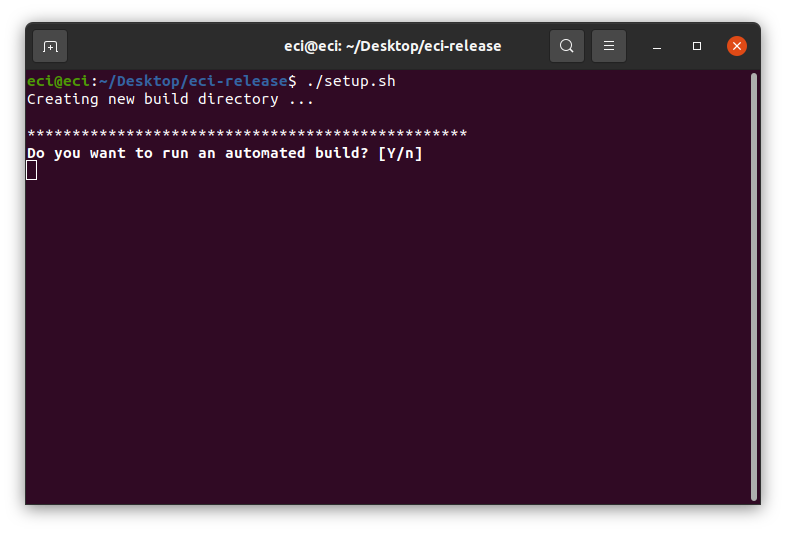Click the window title eci@eci: ~/Desktop/eci-release

tap(392, 46)
